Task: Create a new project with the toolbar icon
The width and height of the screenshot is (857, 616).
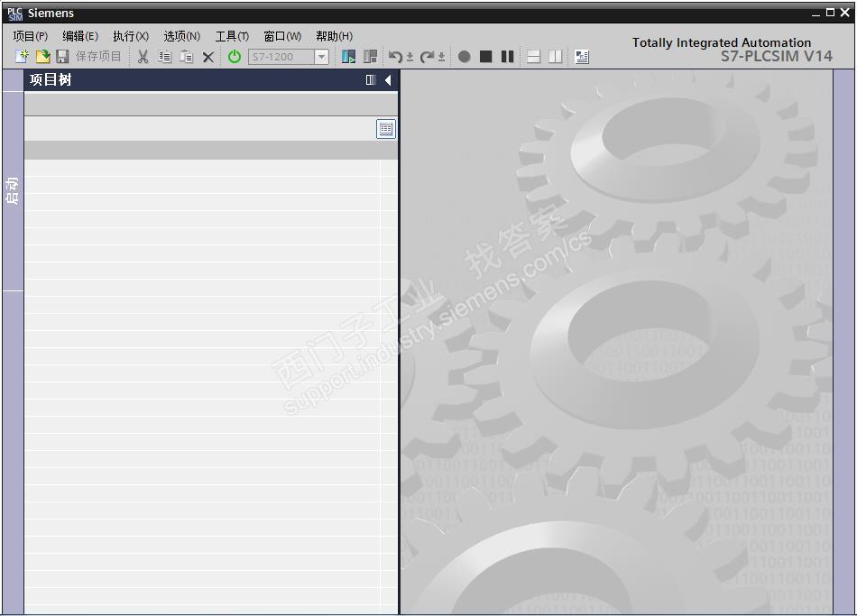Action: pyautogui.click(x=22, y=56)
